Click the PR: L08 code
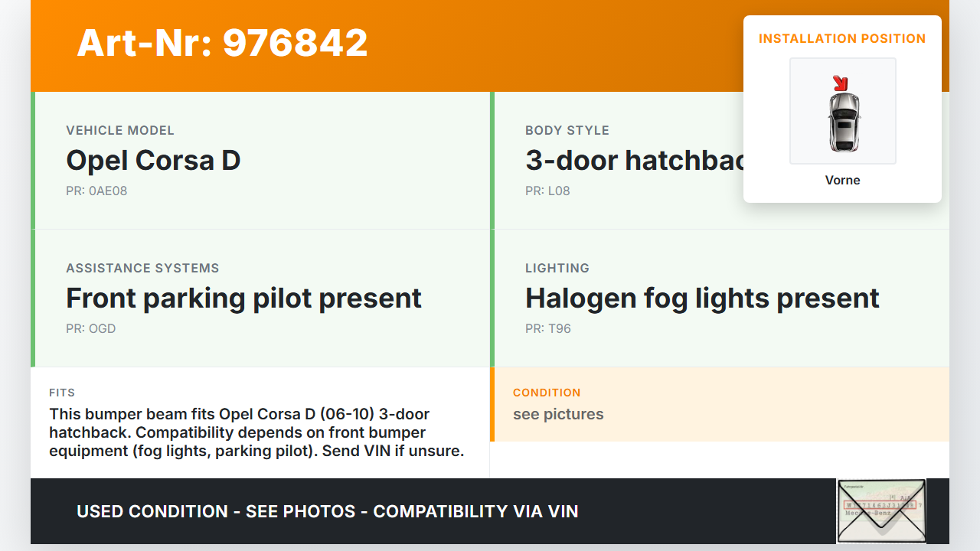The height and width of the screenshot is (551, 980). 547,191
